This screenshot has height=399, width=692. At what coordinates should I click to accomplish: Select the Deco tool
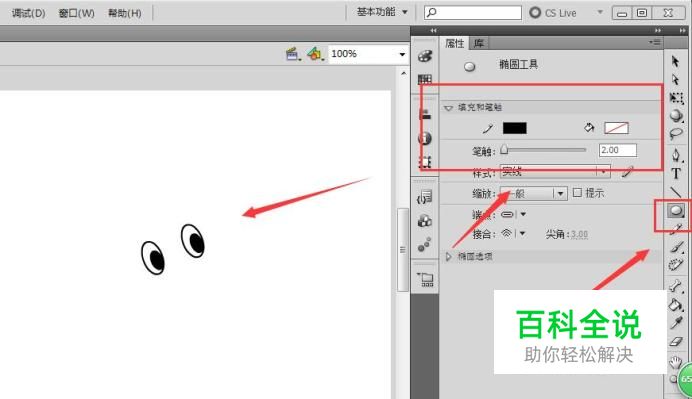coord(676,265)
